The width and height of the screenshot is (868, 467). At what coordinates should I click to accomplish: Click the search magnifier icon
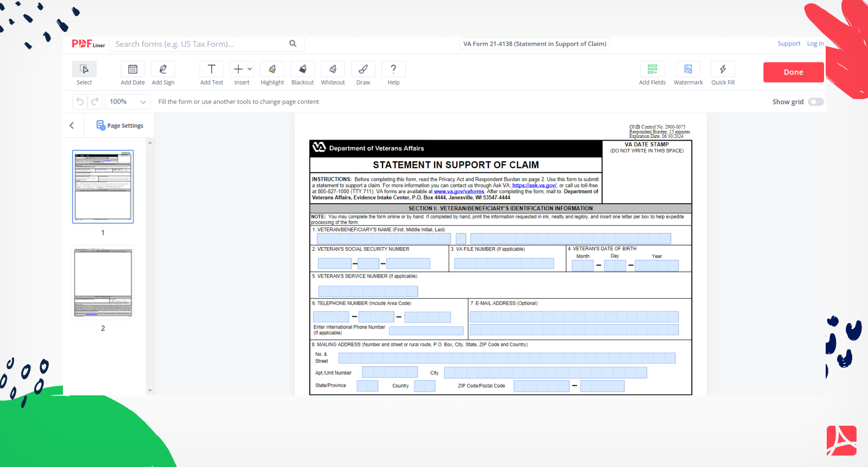[x=293, y=43]
